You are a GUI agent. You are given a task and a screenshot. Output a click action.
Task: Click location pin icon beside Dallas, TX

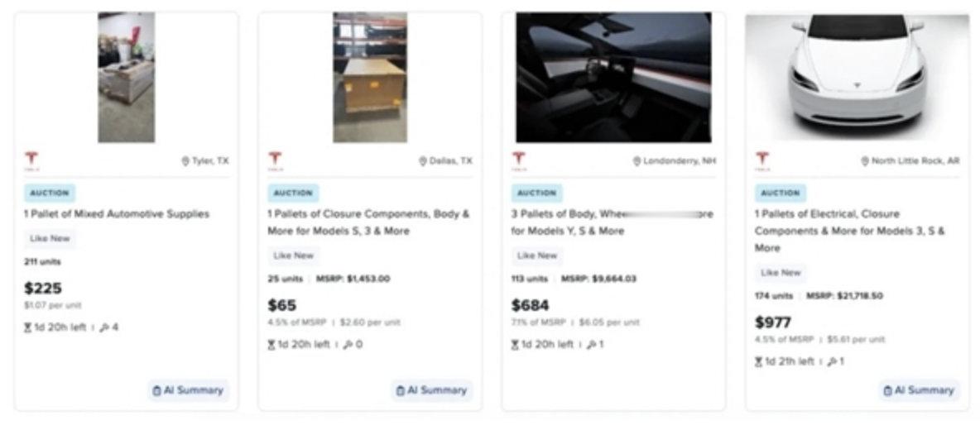click(423, 161)
